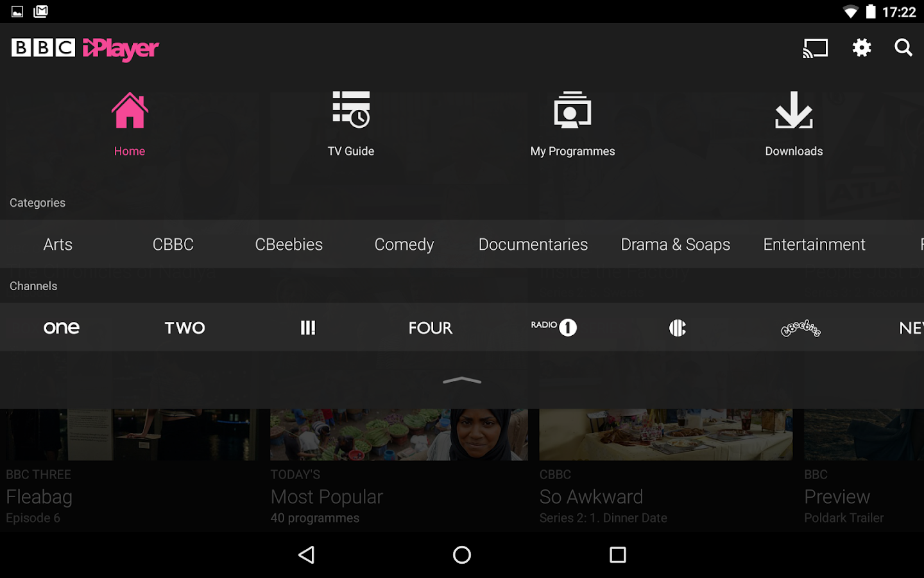Tap the mail notification icon in status bar
The width and height of the screenshot is (924, 578).
coord(41,11)
